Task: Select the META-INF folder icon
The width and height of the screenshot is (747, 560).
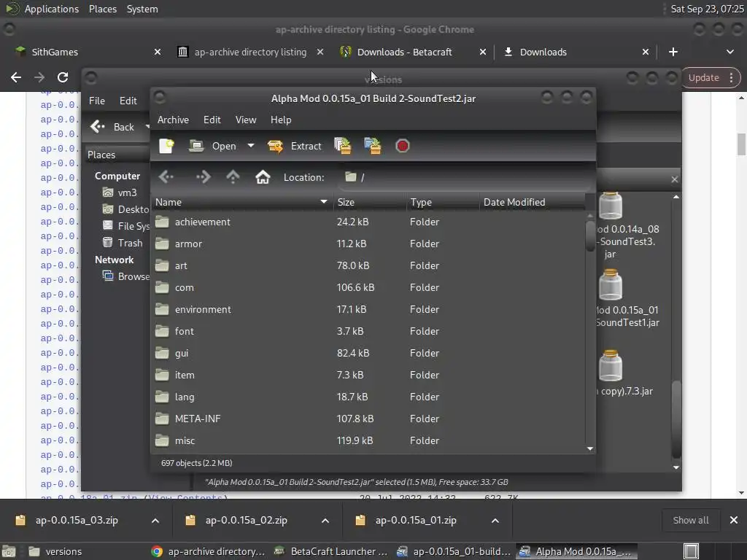Action: pos(162,419)
